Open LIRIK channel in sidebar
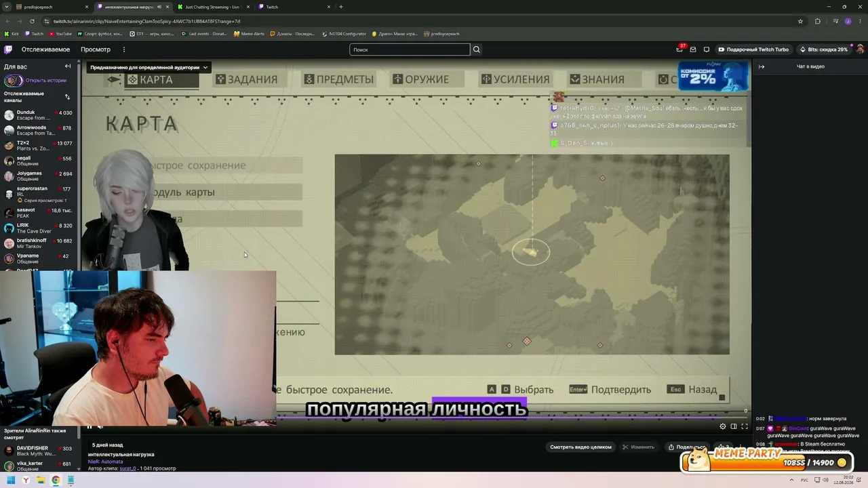868x488 pixels. coord(38,228)
